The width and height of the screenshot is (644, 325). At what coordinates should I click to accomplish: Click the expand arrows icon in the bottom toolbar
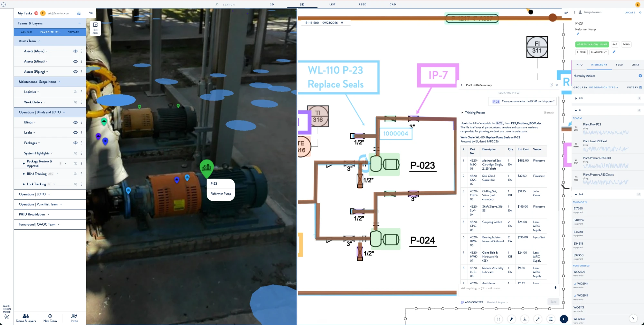(538, 319)
